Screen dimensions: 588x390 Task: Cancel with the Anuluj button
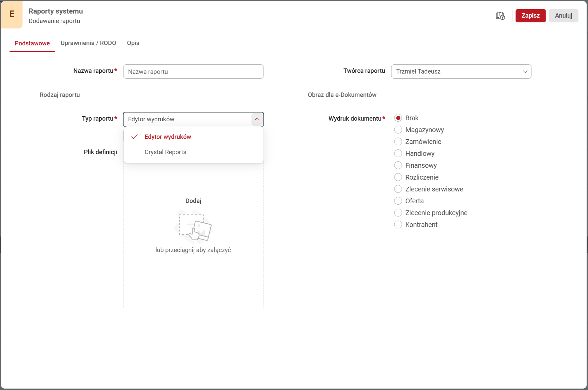pos(563,16)
